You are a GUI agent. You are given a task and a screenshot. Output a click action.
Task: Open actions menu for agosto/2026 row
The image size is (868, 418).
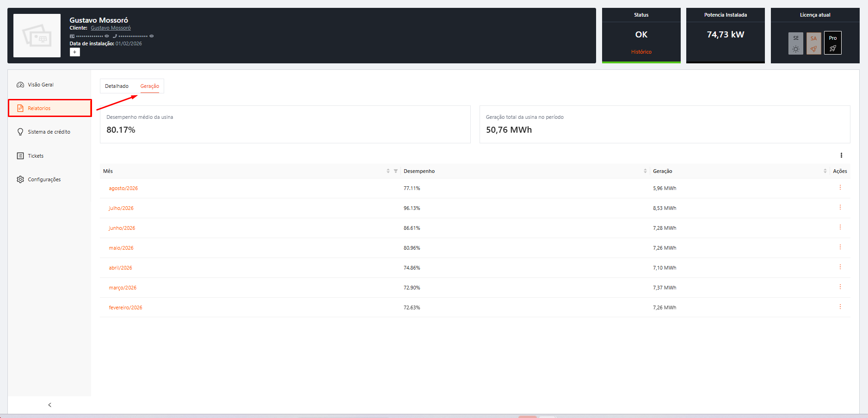click(840, 188)
